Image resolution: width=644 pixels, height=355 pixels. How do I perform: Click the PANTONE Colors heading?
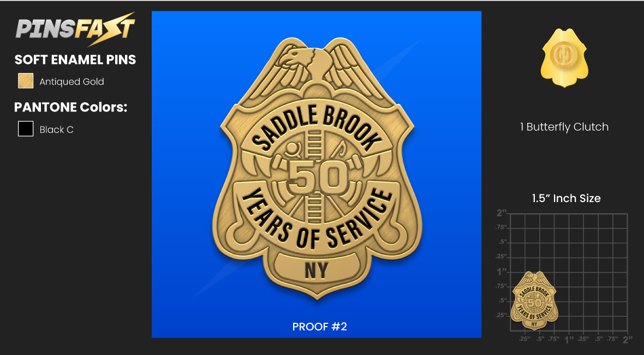(70, 107)
